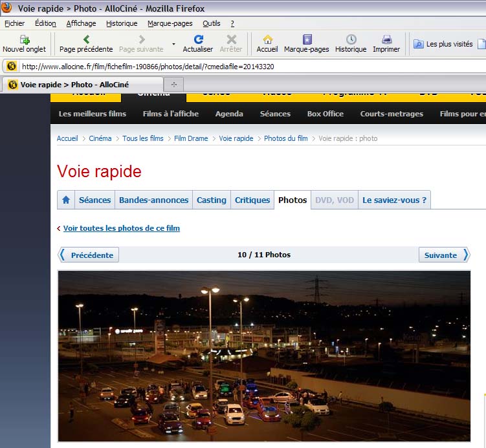The height and width of the screenshot is (448, 486).
Task: Open the Édition menu
Action: pyautogui.click(x=45, y=23)
